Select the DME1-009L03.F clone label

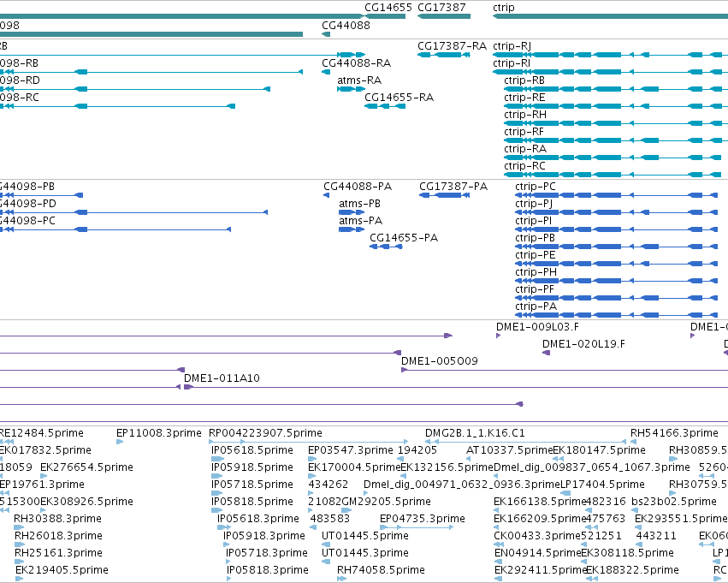point(537,327)
